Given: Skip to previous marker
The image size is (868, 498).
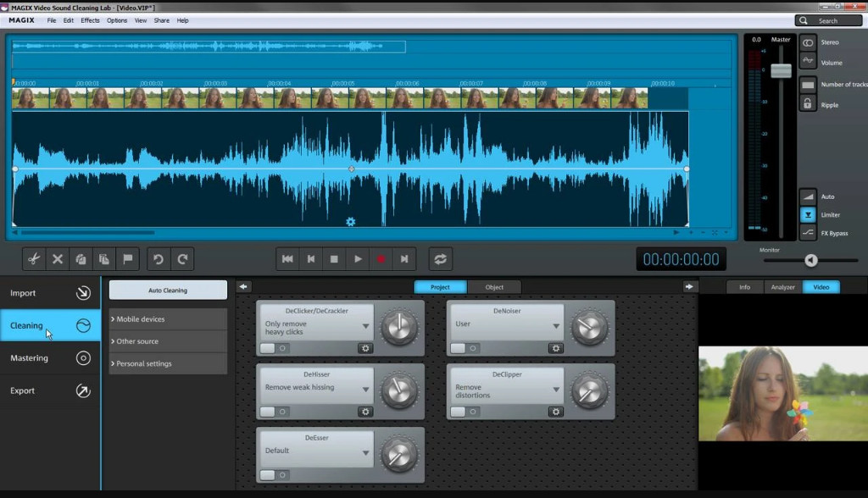Looking at the screenshot, I should (311, 259).
